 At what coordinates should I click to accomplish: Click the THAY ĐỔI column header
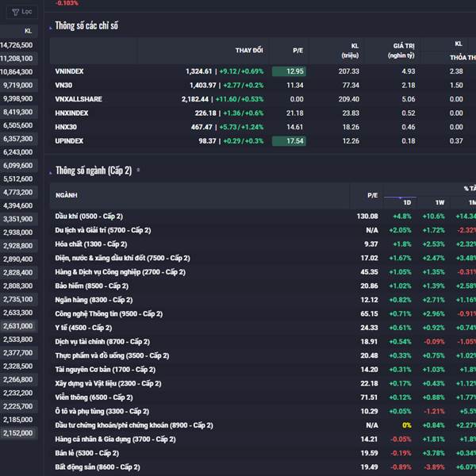[249, 51]
